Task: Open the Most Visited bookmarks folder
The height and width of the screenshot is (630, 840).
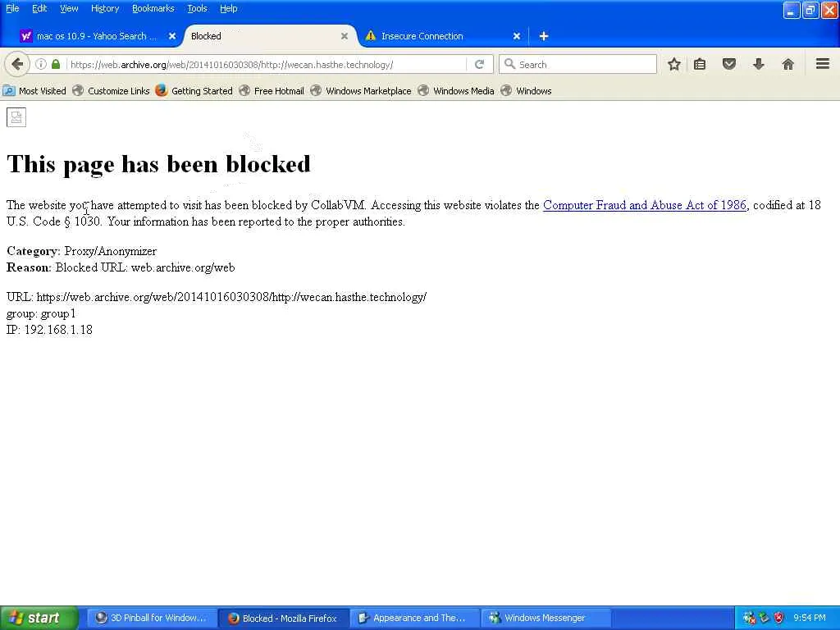Action: [34, 91]
